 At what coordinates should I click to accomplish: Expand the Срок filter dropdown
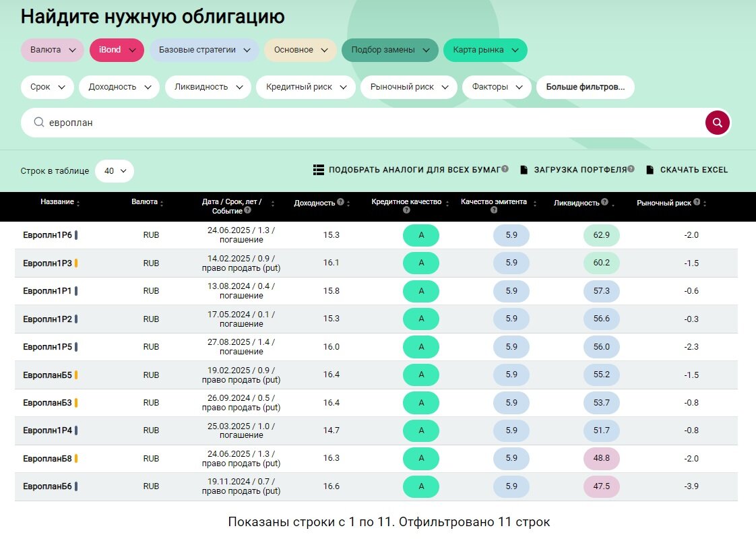coord(47,87)
